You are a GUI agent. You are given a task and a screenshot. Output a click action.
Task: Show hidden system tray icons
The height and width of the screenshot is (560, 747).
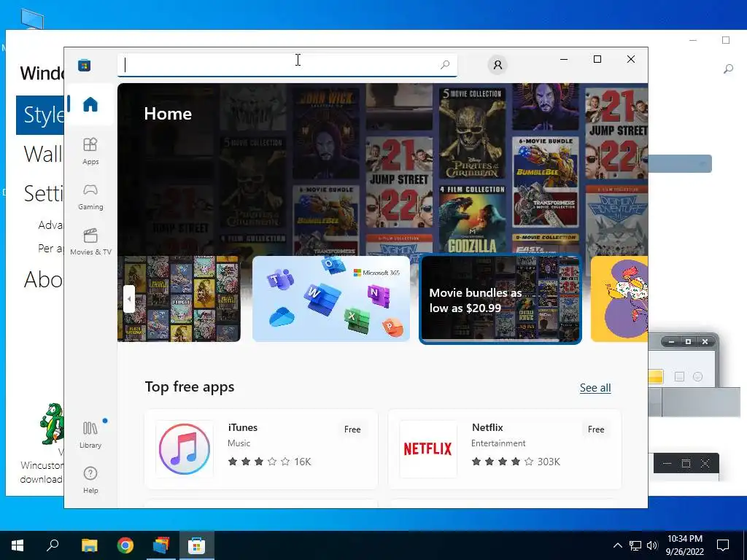617,545
